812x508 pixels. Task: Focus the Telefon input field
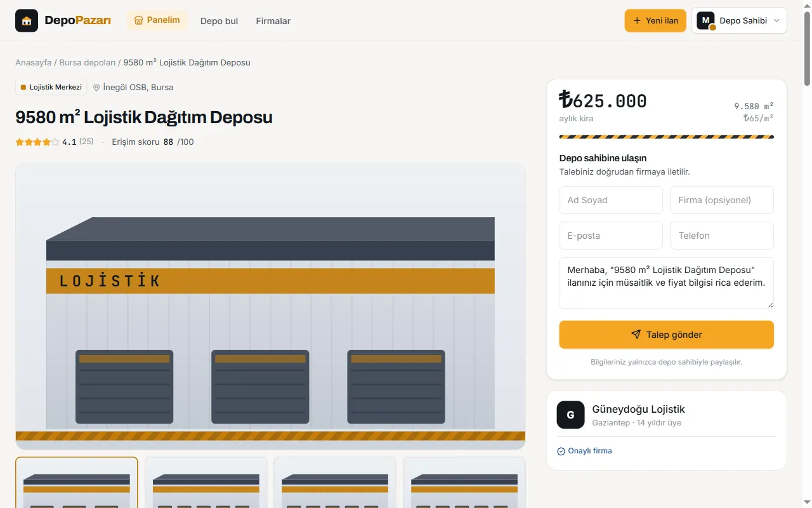click(722, 236)
